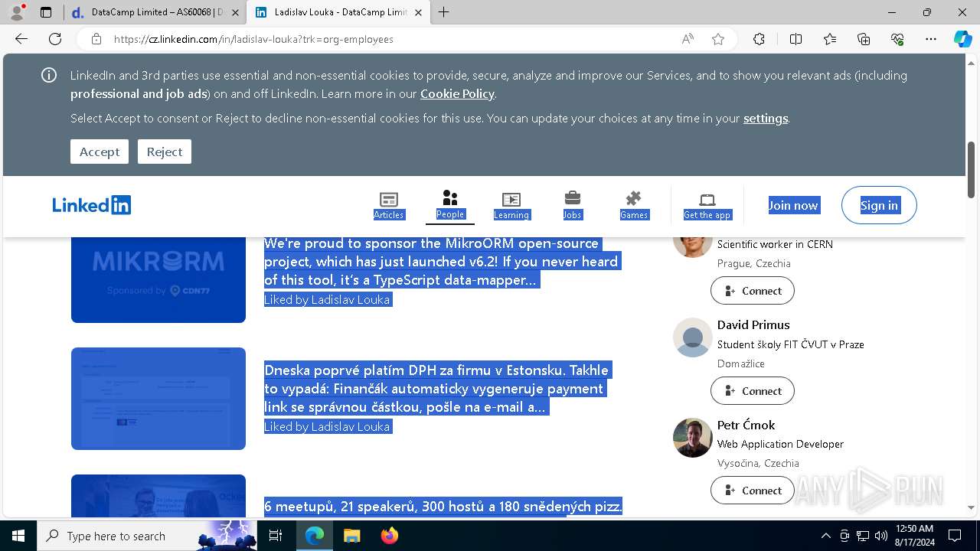Open the cookie settings link
Screen dimensions: 980x551
766,118
